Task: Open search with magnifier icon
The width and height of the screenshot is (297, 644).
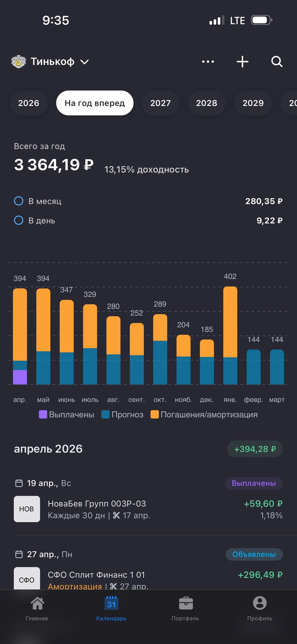Action: point(277,61)
